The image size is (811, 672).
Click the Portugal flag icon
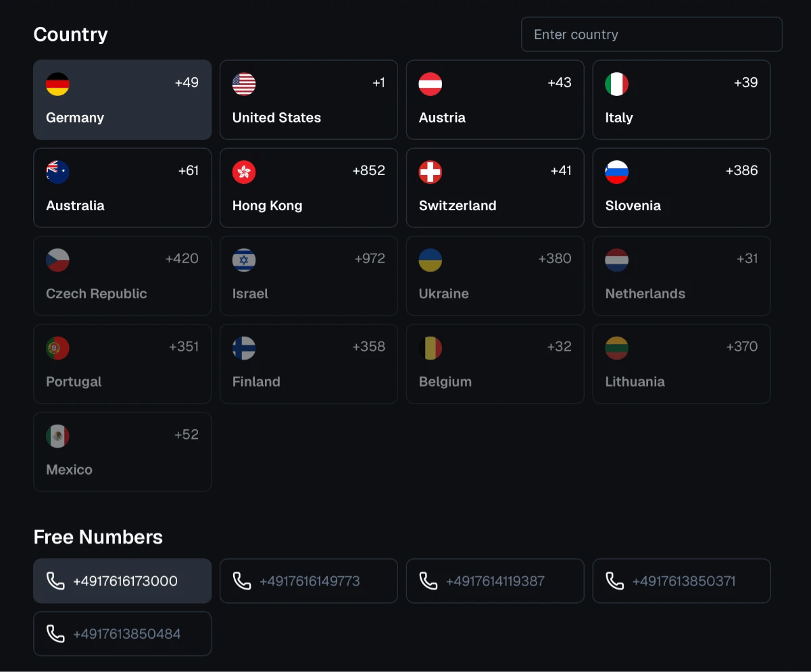(57, 348)
